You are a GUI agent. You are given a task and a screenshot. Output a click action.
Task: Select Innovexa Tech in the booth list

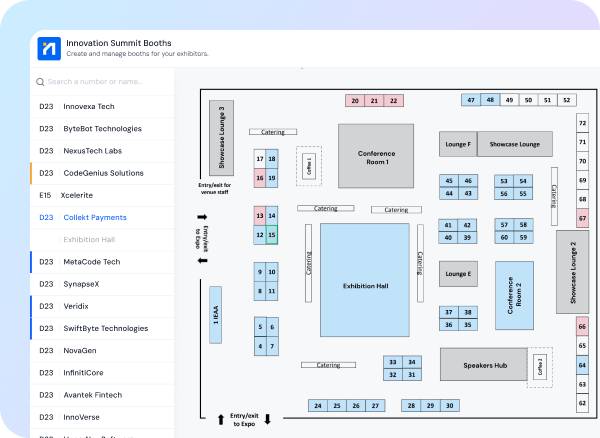(102, 106)
